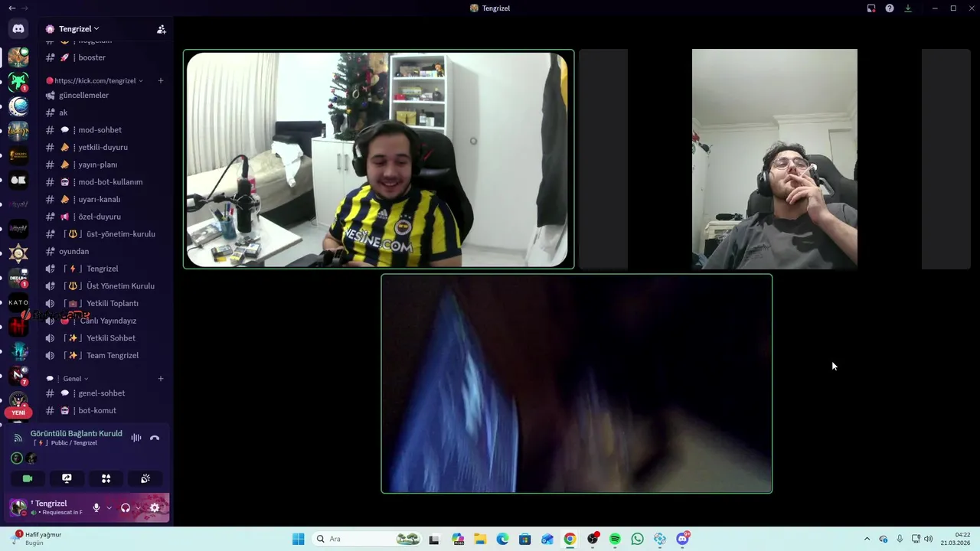Open the KATO server icon
The image size is (980, 551).
click(18, 303)
